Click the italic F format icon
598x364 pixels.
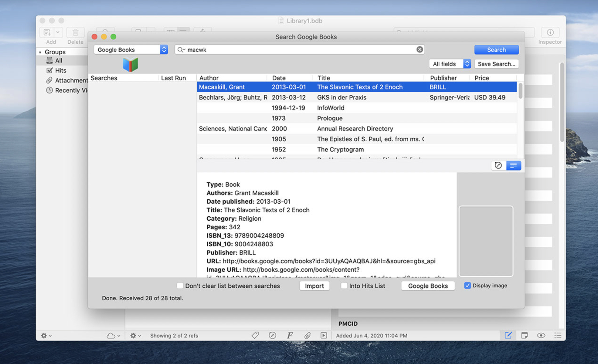coord(290,335)
